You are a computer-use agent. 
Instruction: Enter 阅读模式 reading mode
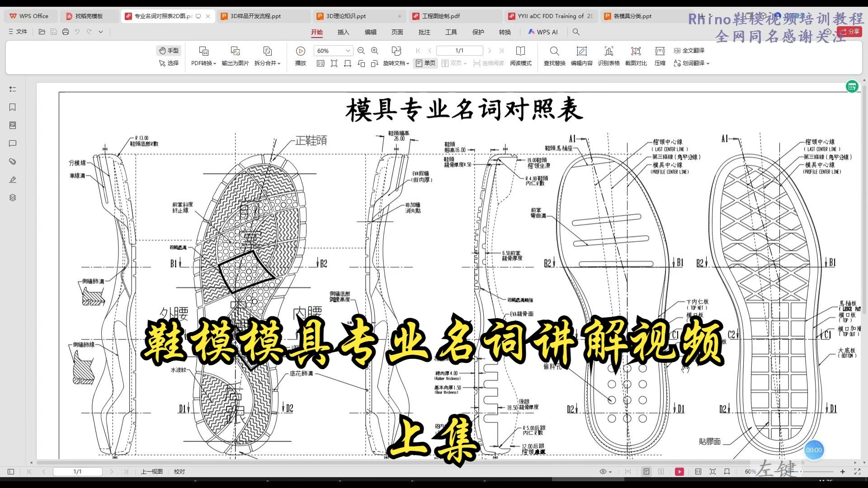[x=521, y=56]
